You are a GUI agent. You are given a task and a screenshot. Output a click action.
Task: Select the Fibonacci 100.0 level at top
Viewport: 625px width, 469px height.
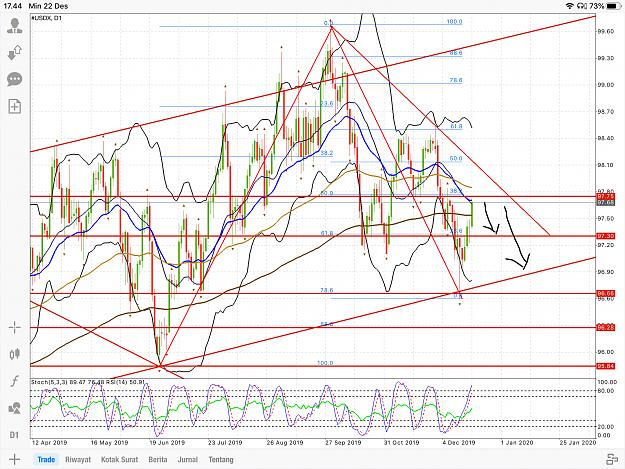(x=454, y=22)
